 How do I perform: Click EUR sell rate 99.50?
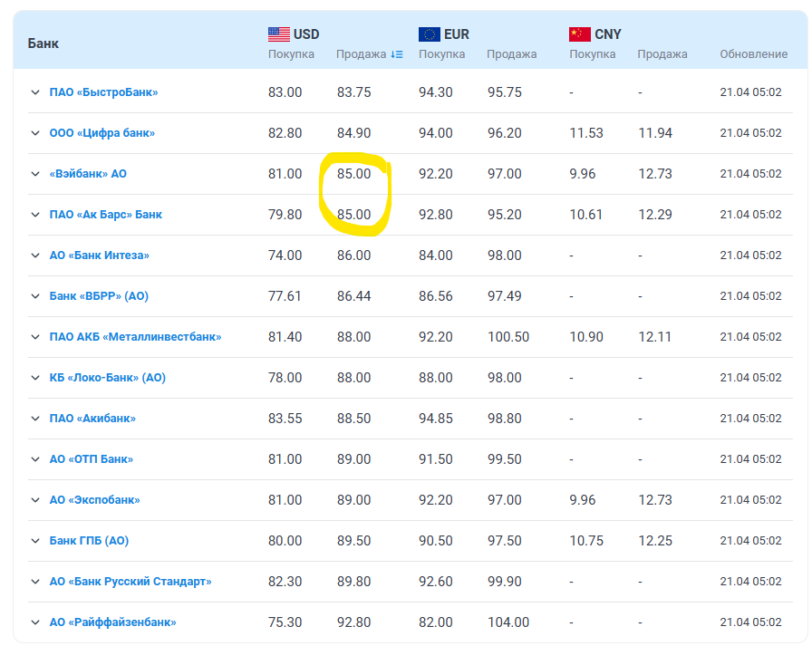point(505,459)
